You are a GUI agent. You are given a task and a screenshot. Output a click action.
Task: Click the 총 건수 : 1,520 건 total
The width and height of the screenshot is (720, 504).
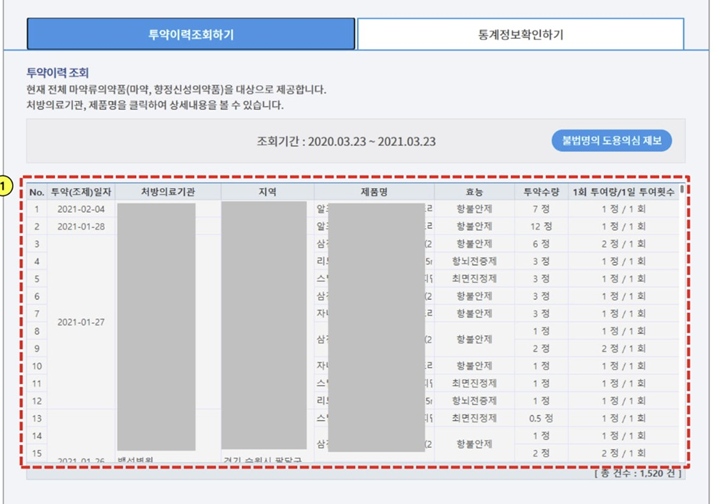637,473
